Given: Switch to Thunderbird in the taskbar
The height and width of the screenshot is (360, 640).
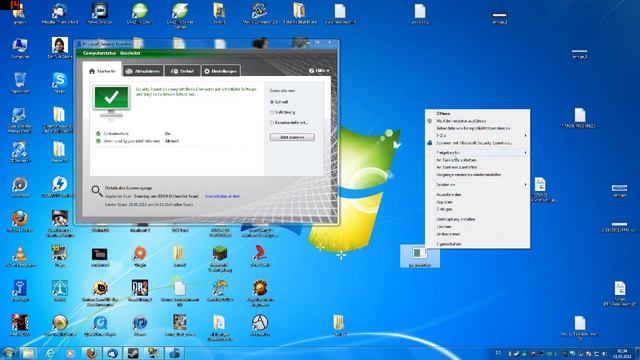Looking at the screenshot, I should [112, 353].
